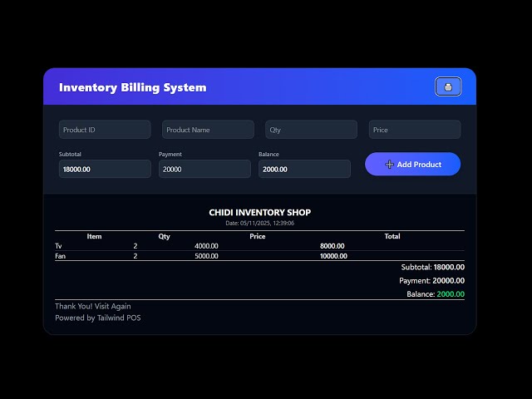Focus the Product ID input field
The height and width of the screenshot is (399, 532).
pyautogui.click(x=105, y=130)
